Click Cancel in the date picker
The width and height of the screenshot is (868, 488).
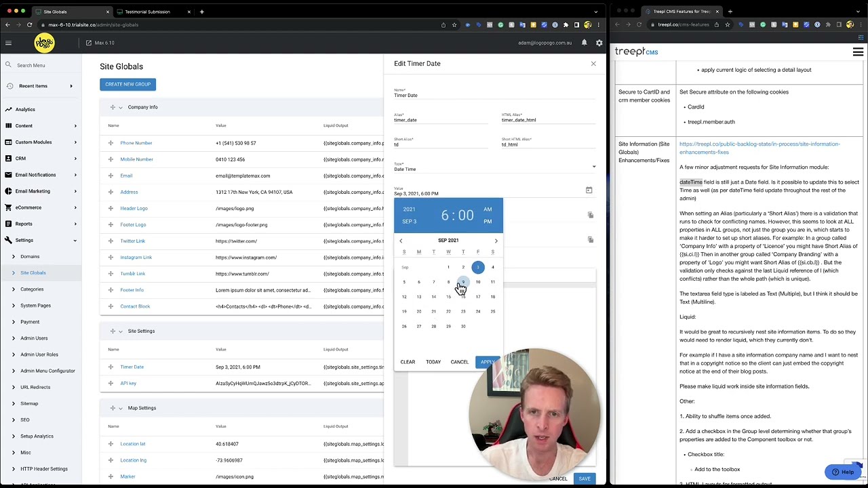tap(459, 362)
